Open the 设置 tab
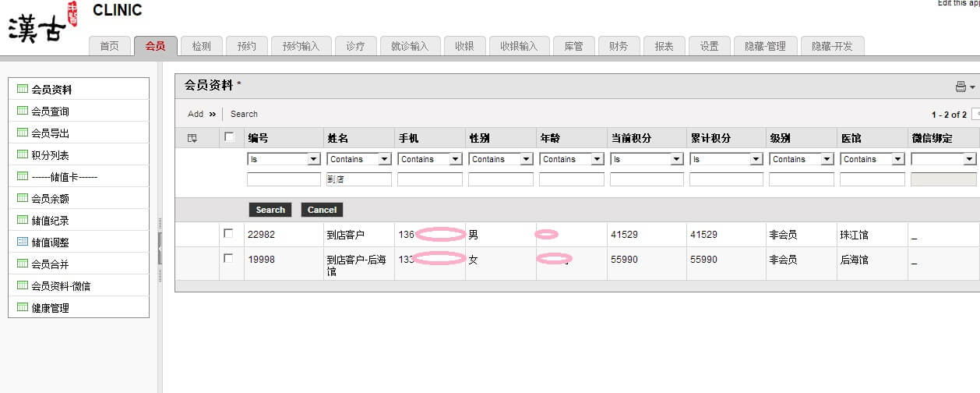 click(x=710, y=46)
